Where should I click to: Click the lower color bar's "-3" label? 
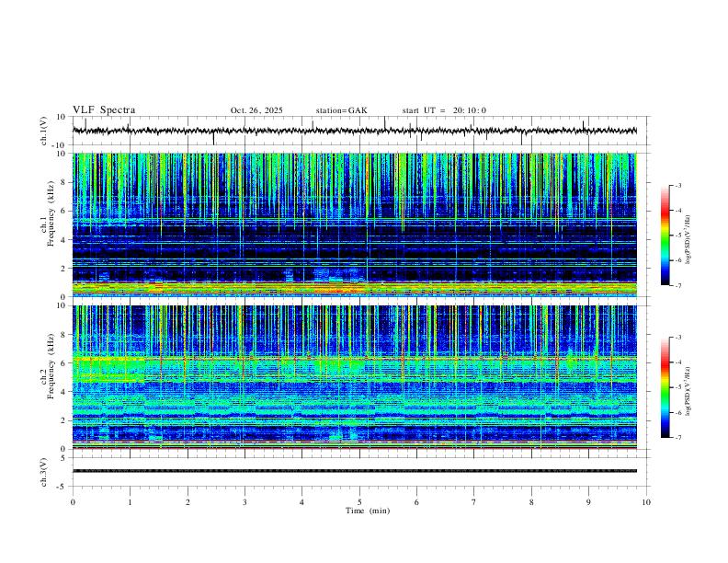click(677, 338)
